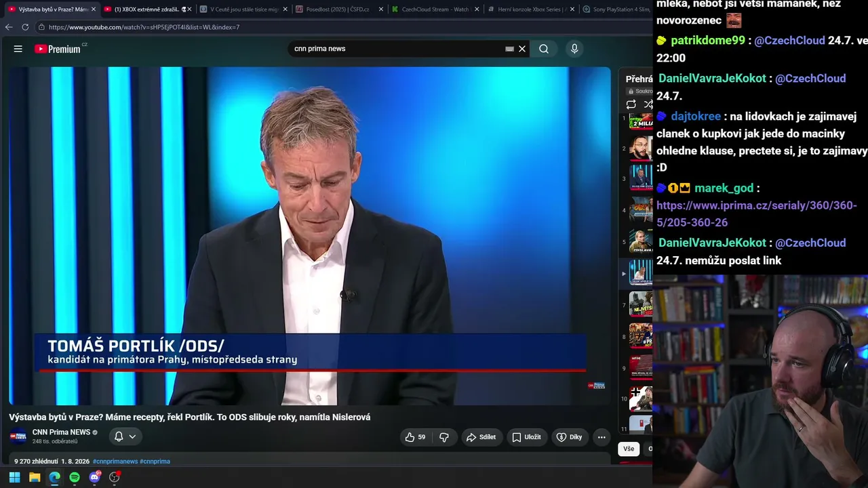Image resolution: width=868 pixels, height=488 pixels.
Task: Click the address bar URL field
Action: [339, 27]
